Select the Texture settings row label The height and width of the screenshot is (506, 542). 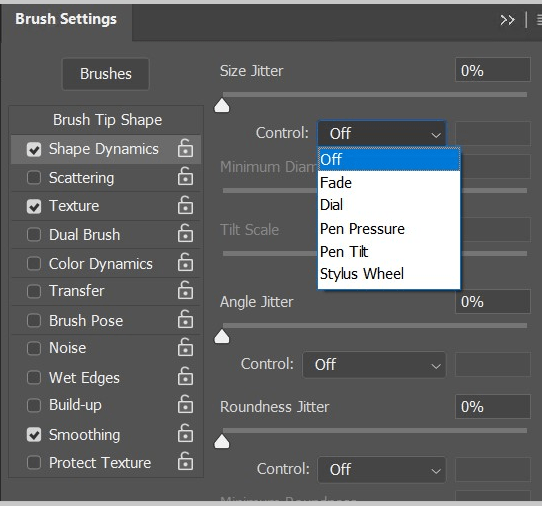click(74, 206)
